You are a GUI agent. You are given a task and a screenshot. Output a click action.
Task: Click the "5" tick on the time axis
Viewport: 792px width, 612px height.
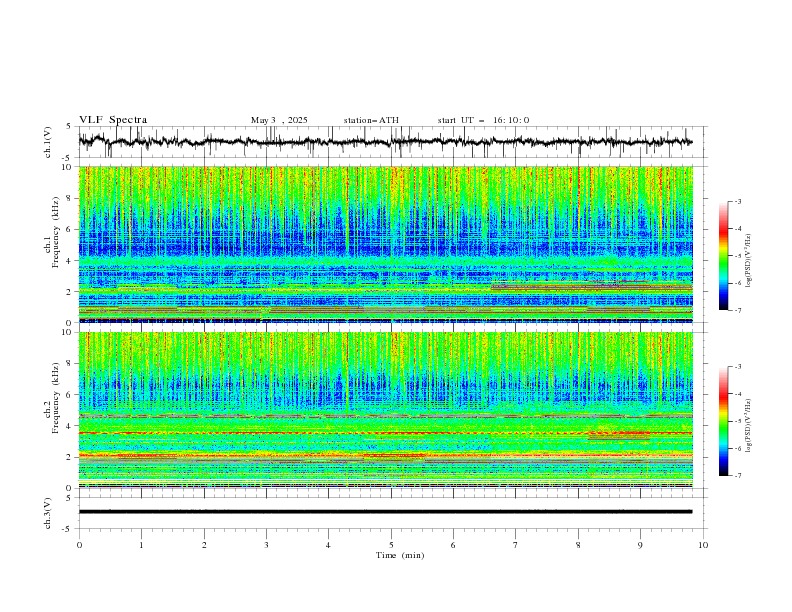click(391, 545)
